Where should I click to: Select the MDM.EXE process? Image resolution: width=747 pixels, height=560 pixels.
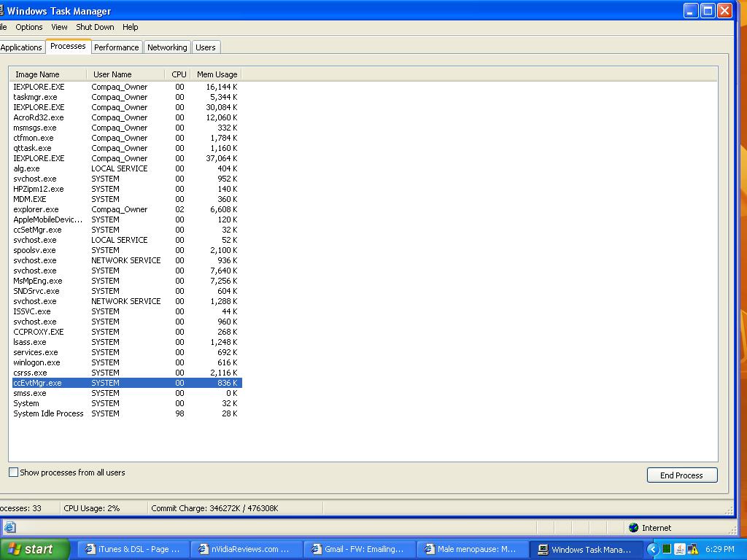pos(127,199)
